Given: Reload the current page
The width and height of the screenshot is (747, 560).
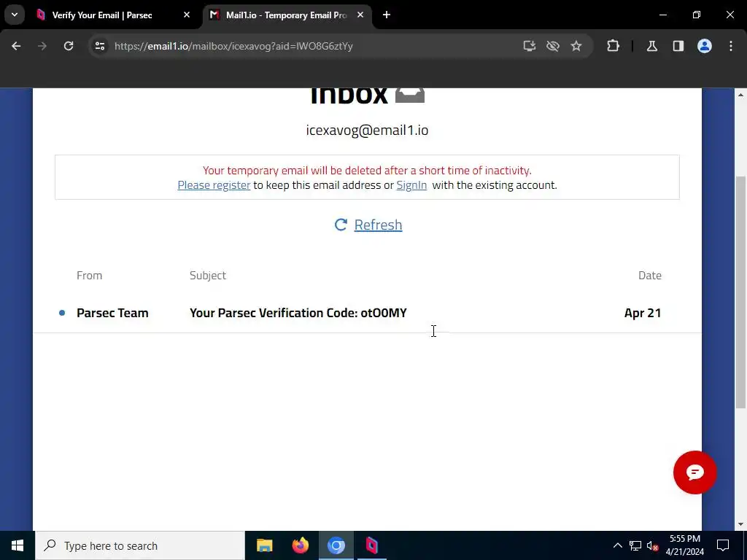Looking at the screenshot, I should (x=69, y=46).
